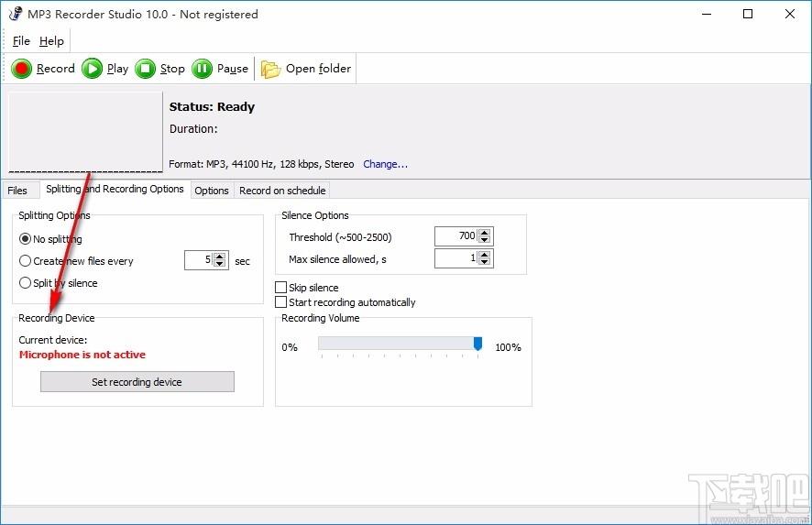Screen dimensions: 812x525
Task: Open the File menu
Action: 21,41
